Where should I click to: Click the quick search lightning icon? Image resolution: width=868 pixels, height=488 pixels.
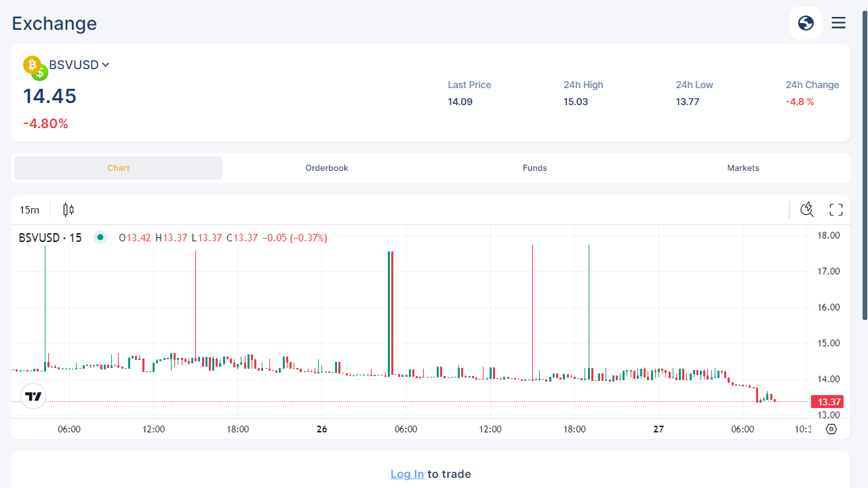point(807,209)
